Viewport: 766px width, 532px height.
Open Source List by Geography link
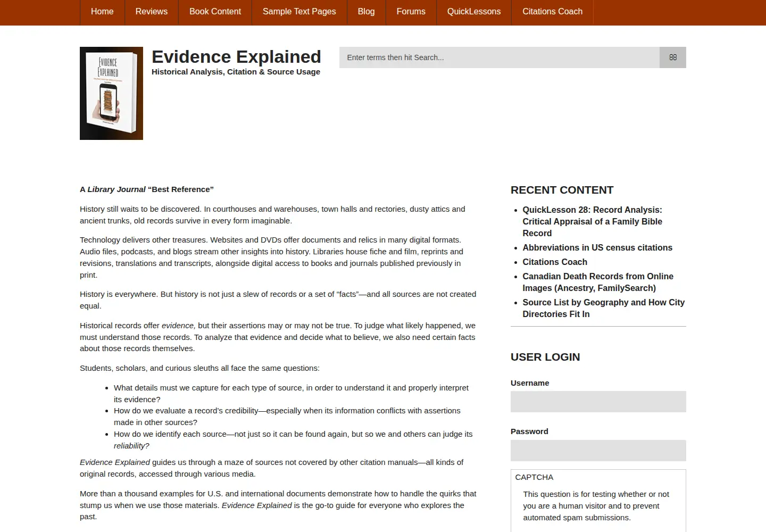coord(604,308)
